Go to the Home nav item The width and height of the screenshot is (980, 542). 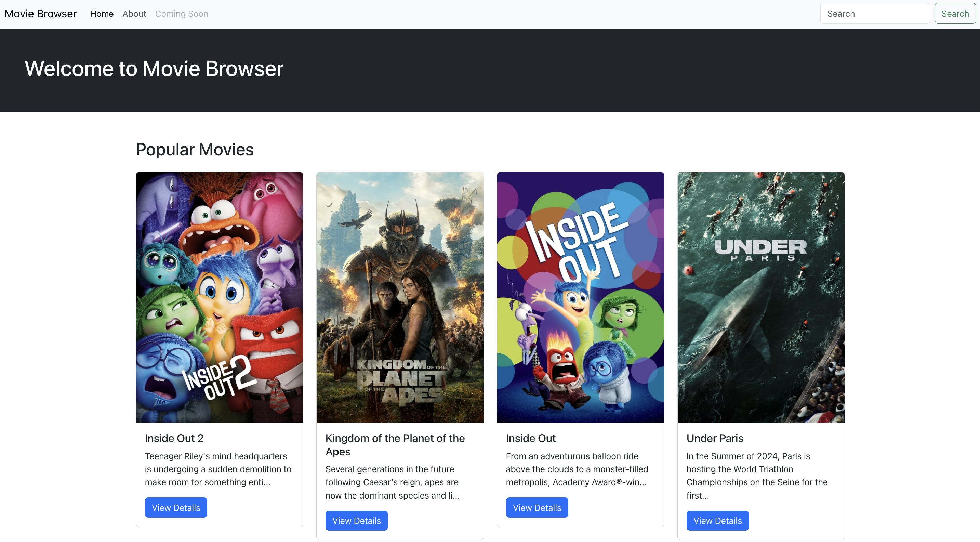pos(102,14)
